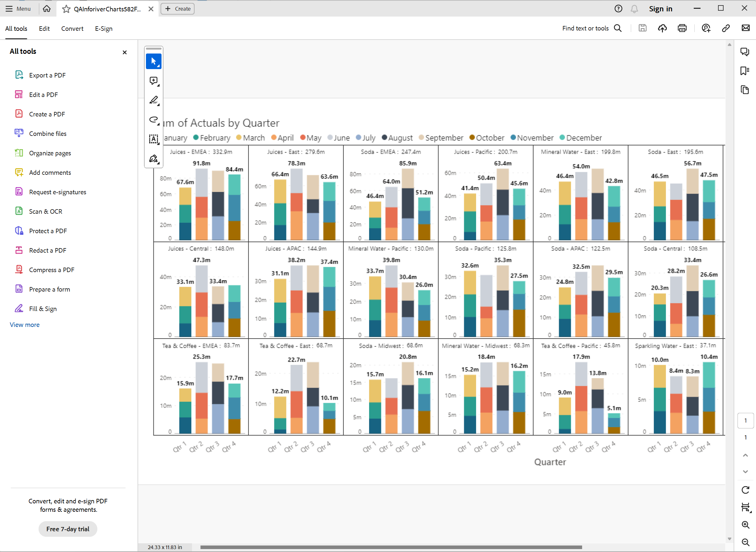The width and height of the screenshot is (756, 552).
Task: Switch to the E-Sign tab
Action: point(103,29)
